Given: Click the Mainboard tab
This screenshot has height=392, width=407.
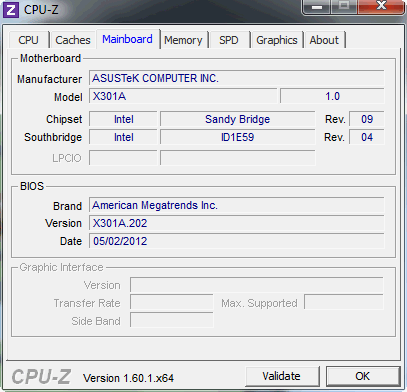Looking at the screenshot, I should click(127, 39).
